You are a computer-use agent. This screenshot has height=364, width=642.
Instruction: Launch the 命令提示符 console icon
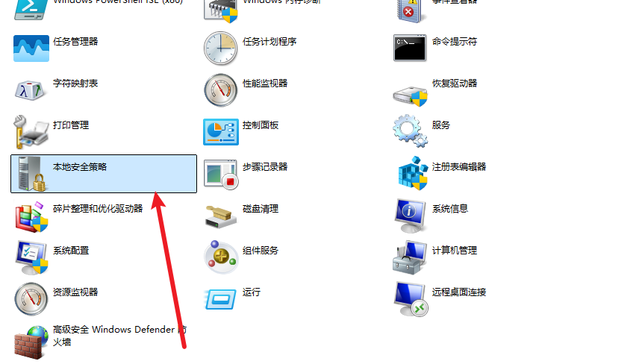pyautogui.click(x=410, y=48)
